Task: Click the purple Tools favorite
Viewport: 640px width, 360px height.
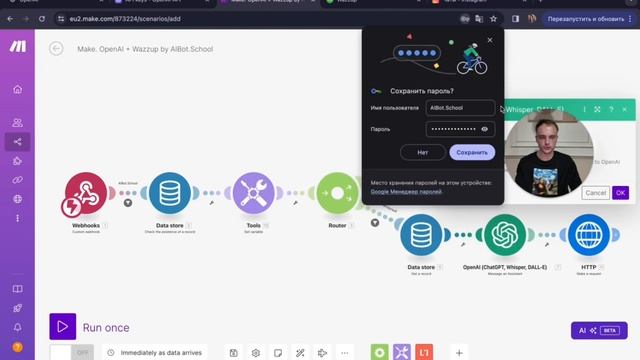Action: (x=402, y=352)
